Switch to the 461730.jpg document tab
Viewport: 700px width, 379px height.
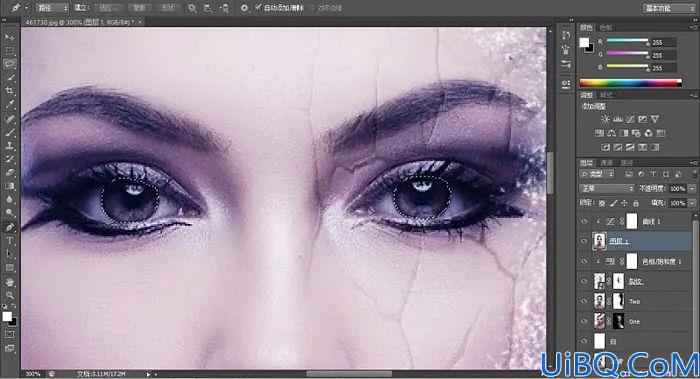pos(80,22)
